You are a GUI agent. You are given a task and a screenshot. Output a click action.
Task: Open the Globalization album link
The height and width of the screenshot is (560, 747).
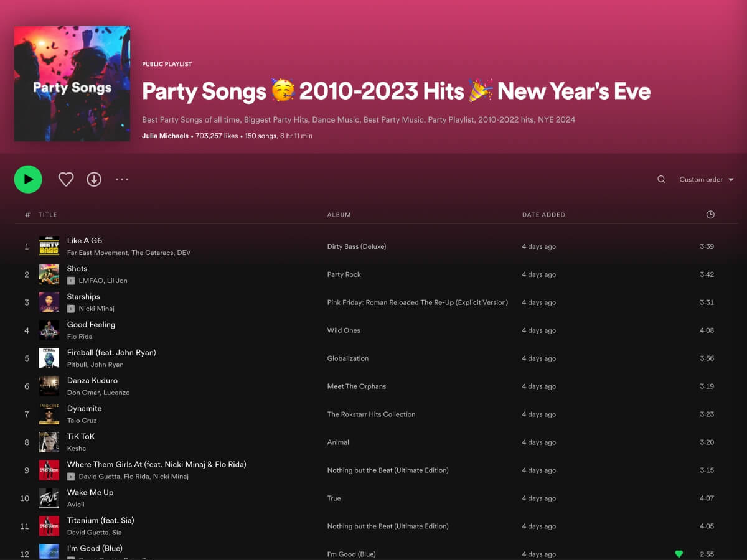point(348,358)
